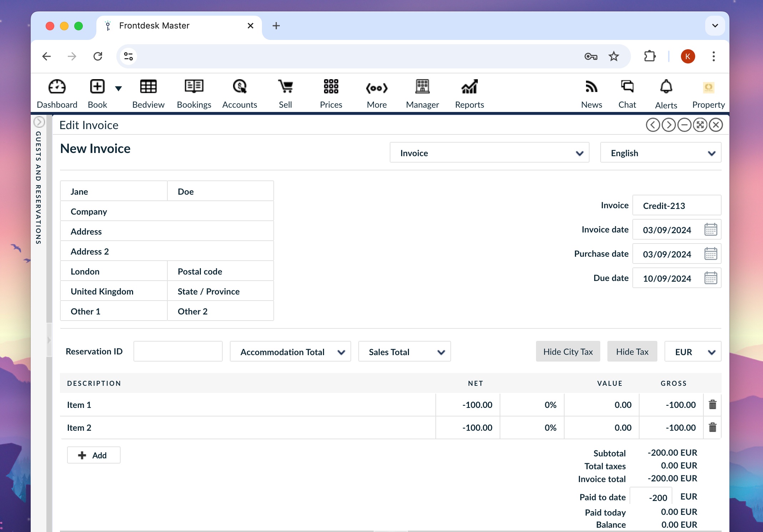Viewport: 763px width, 532px height.
Task: Open the Chrome three-dot menu
Action: point(714,56)
